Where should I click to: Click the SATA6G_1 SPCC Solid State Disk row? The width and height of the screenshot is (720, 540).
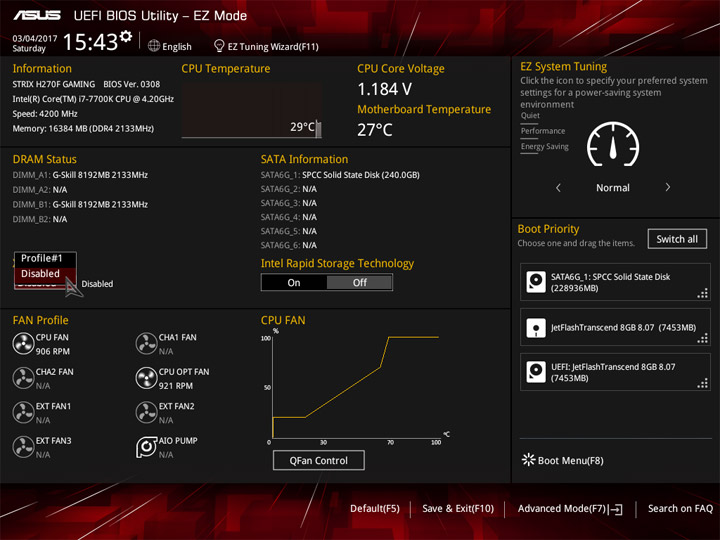[340, 175]
